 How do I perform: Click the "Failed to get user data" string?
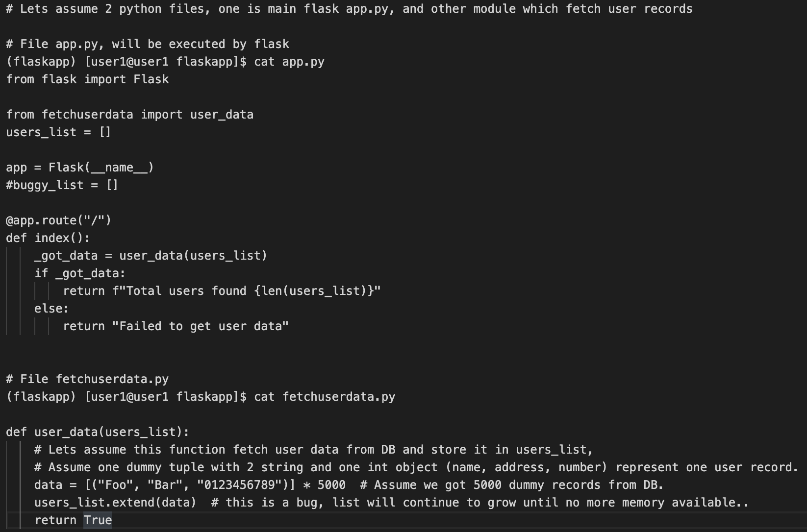click(x=201, y=326)
